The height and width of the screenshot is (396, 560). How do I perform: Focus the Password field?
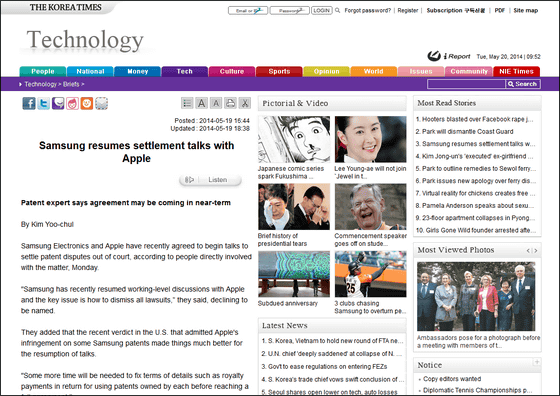[289, 10]
